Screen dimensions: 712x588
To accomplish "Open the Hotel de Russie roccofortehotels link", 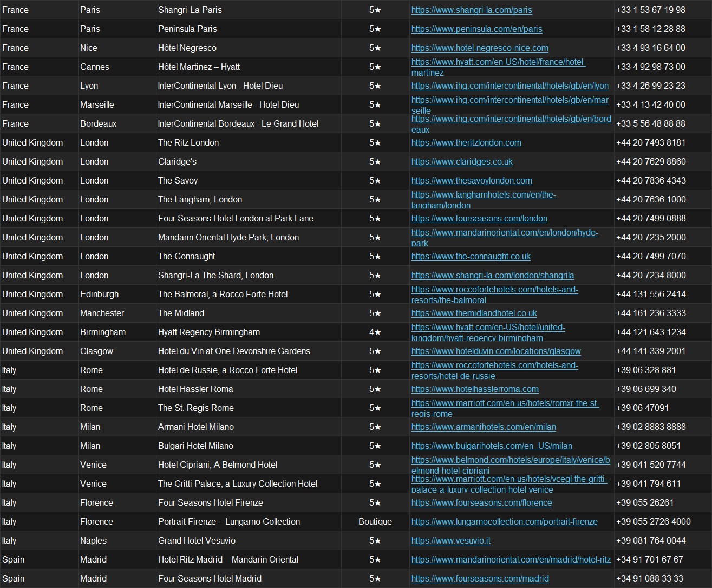I will (494, 370).
